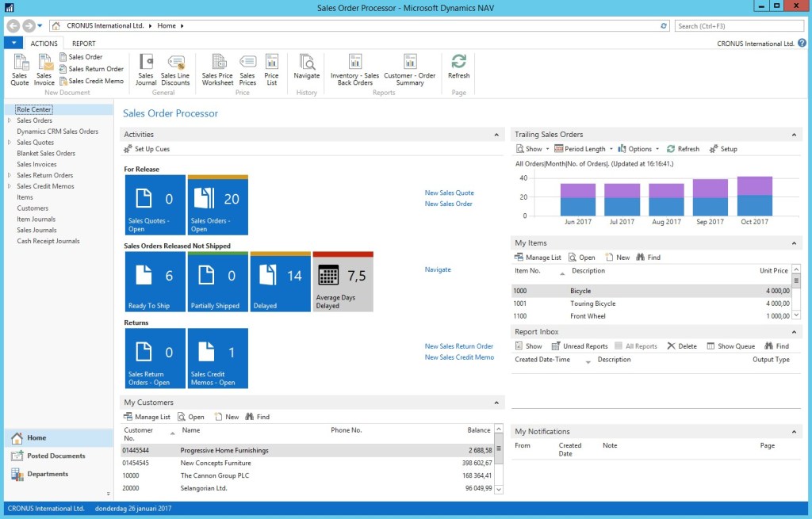This screenshot has width=812, height=519.
Task: Select Posted Documents in navigation pane
Action: (56, 456)
